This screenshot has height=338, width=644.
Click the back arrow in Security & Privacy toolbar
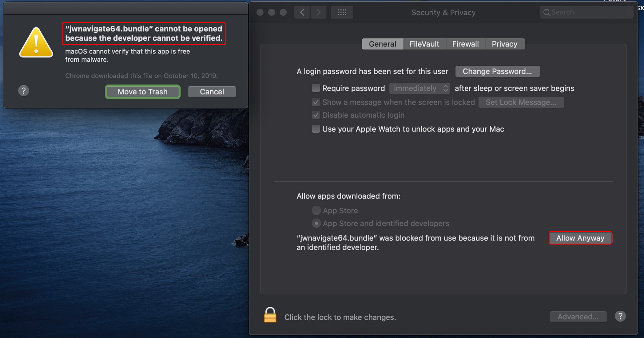(x=302, y=12)
